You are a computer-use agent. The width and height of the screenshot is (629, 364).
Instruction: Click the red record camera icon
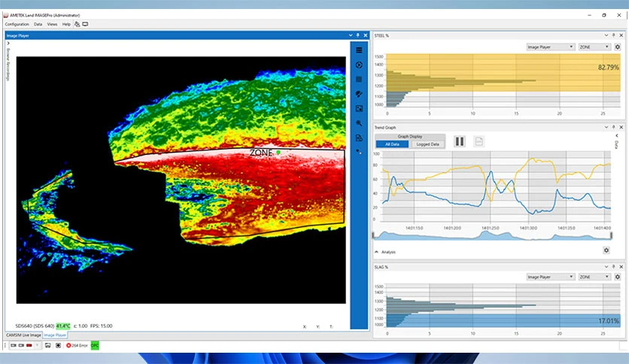29,345
